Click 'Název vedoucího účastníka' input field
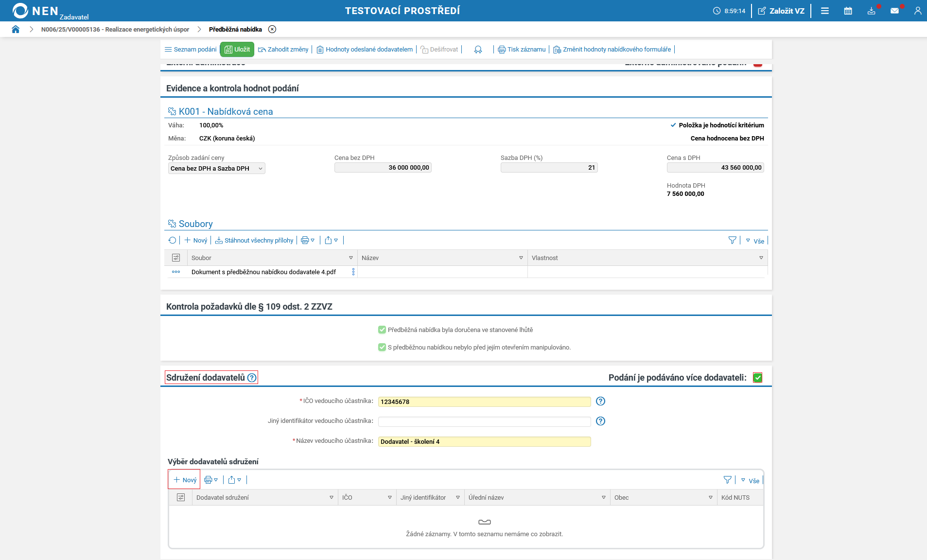The width and height of the screenshot is (927, 560). pyautogui.click(x=484, y=441)
